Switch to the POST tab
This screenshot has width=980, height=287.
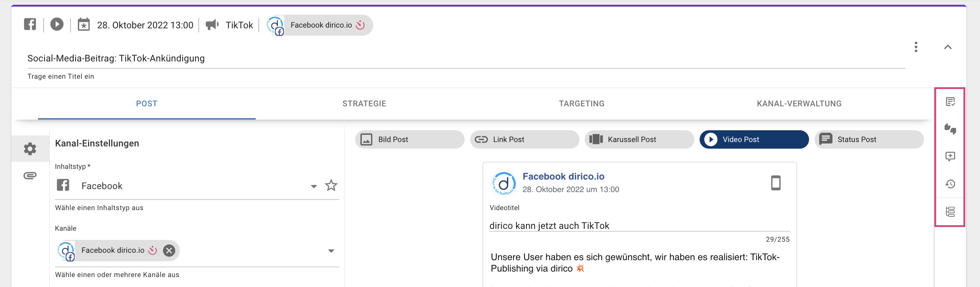[147, 104]
